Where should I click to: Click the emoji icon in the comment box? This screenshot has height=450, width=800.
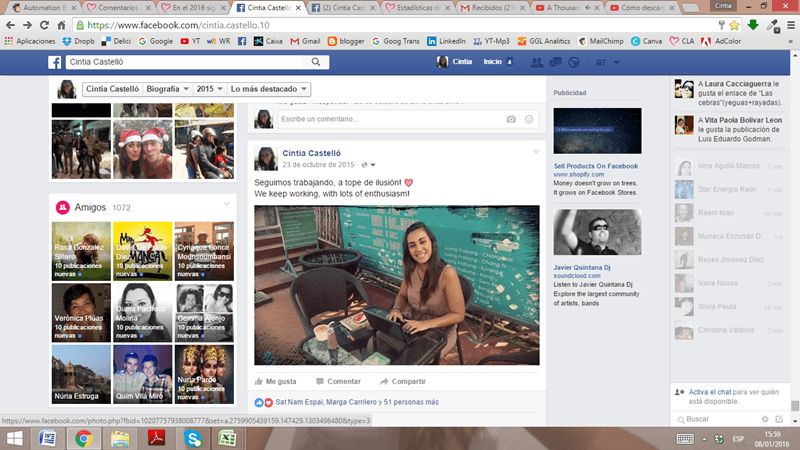[x=529, y=119]
